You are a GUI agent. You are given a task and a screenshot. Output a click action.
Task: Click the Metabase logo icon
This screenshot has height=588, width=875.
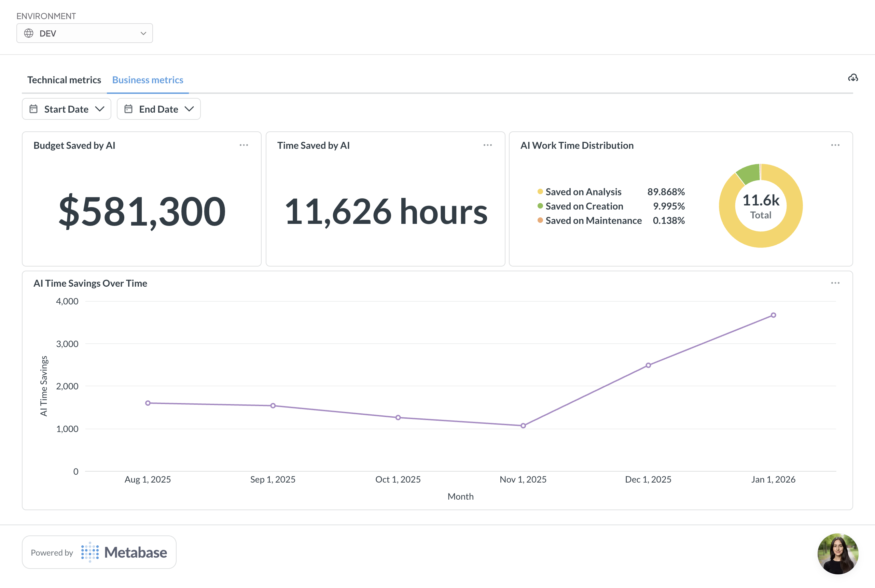point(90,552)
